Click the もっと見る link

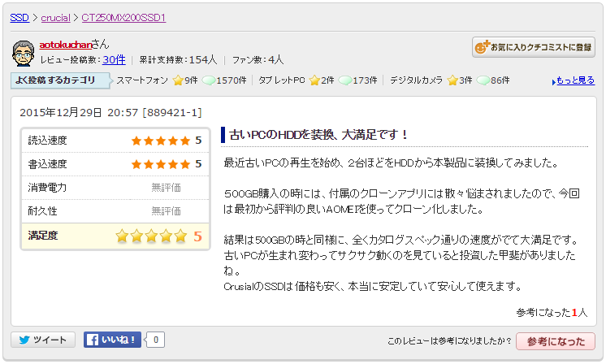click(x=575, y=80)
